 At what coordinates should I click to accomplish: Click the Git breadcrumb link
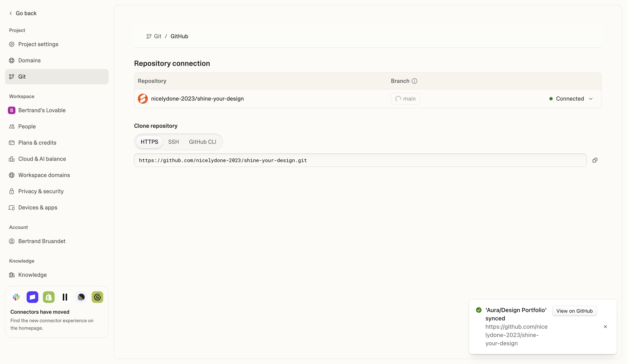(158, 37)
